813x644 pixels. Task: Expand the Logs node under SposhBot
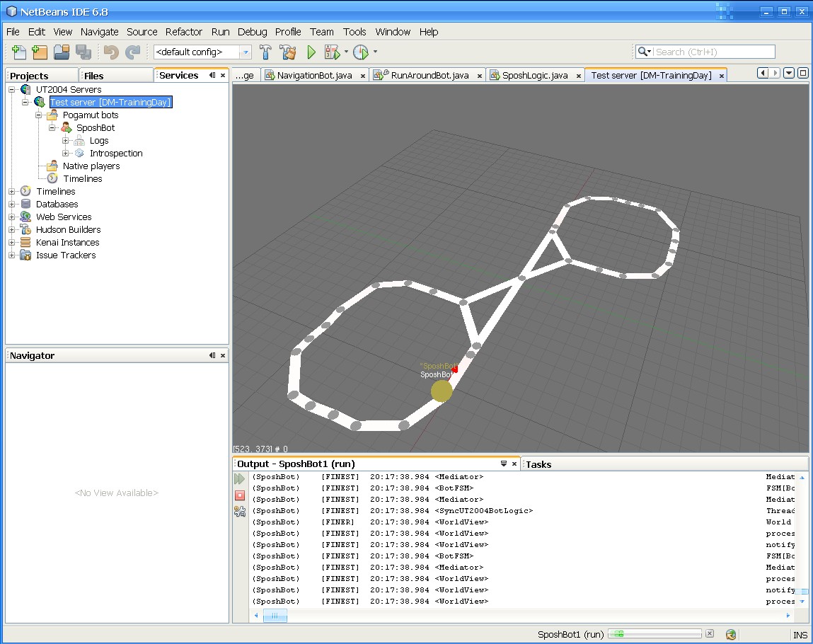66,141
